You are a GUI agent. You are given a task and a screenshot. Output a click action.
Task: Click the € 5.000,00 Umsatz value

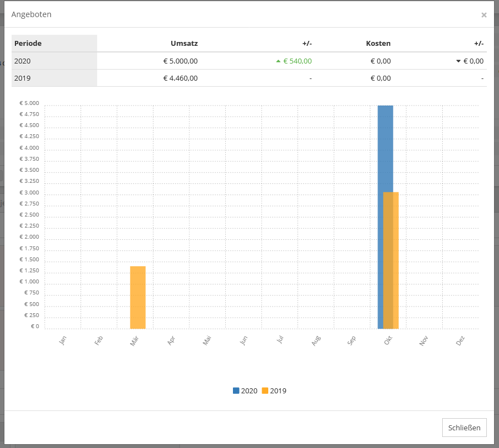[181, 61]
